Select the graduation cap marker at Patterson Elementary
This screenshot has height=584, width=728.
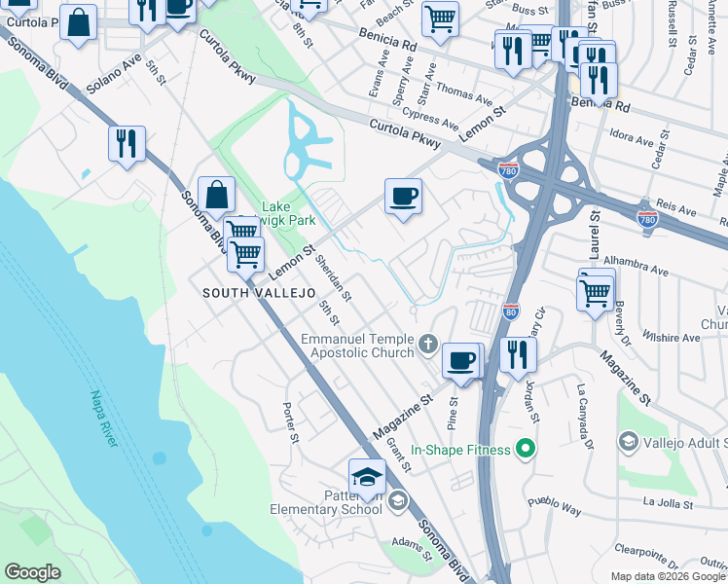[x=367, y=480]
